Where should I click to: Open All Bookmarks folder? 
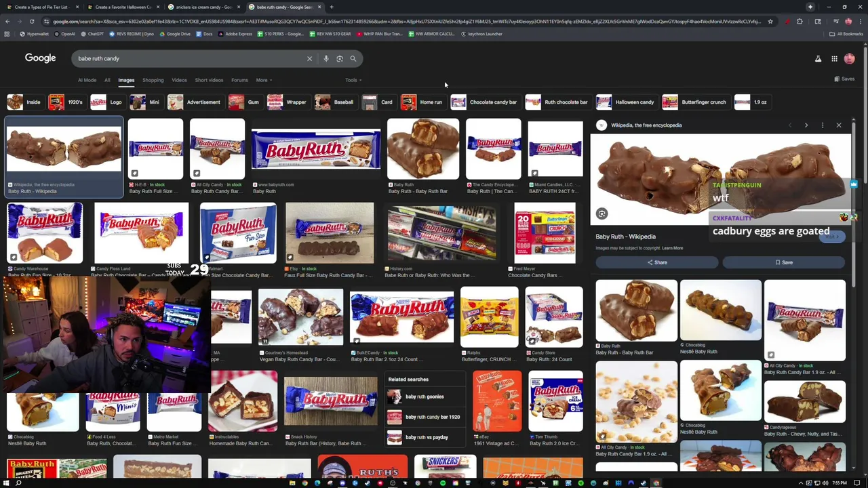846,34
